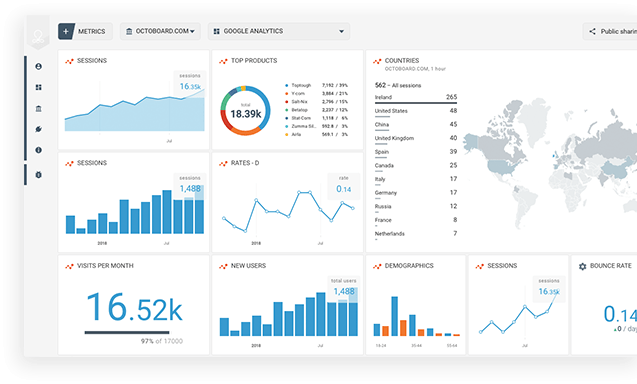Select the Netherlands country row
Screen dimensions: 637x384
pyautogui.click(x=416, y=234)
